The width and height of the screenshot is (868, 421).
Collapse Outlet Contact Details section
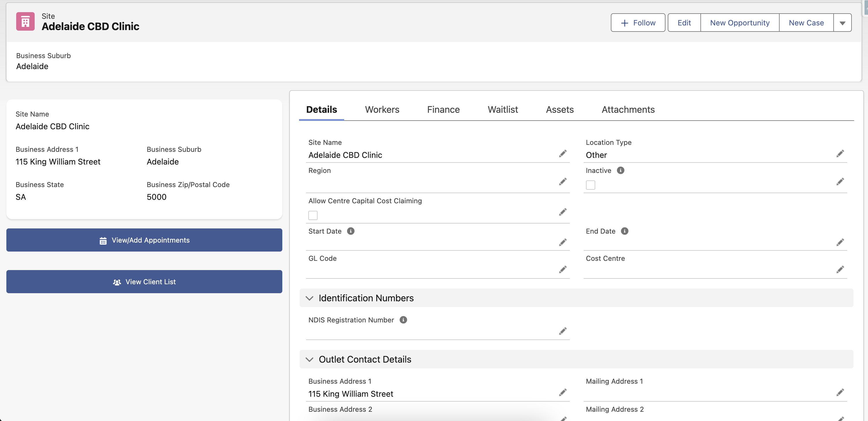click(309, 359)
